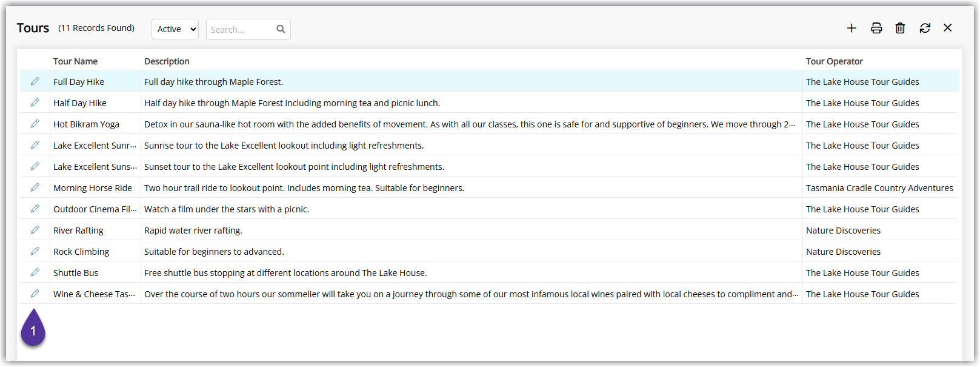
Task: Print the tours list with printer icon
Action: click(876, 28)
